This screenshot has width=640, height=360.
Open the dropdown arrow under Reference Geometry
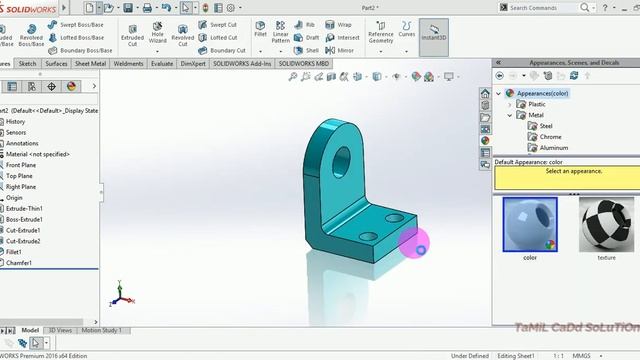[381, 52]
